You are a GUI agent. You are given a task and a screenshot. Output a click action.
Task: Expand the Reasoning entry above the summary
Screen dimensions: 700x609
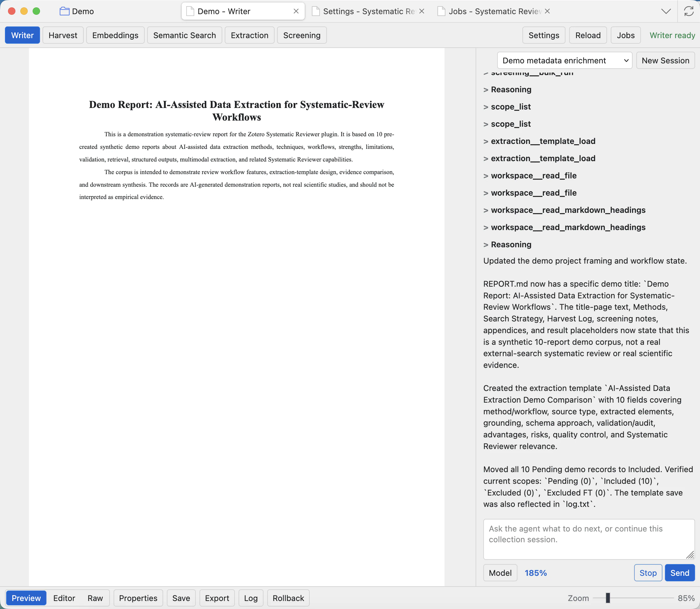pyautogui.click(x=507, y=245)
